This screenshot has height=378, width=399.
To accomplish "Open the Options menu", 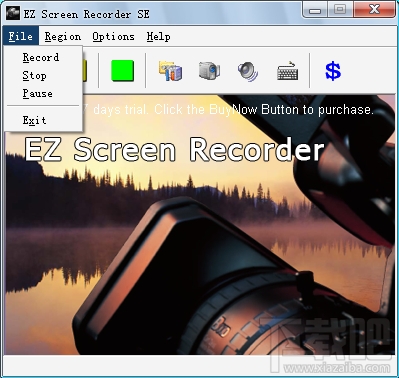I will [x=113, y=36].
